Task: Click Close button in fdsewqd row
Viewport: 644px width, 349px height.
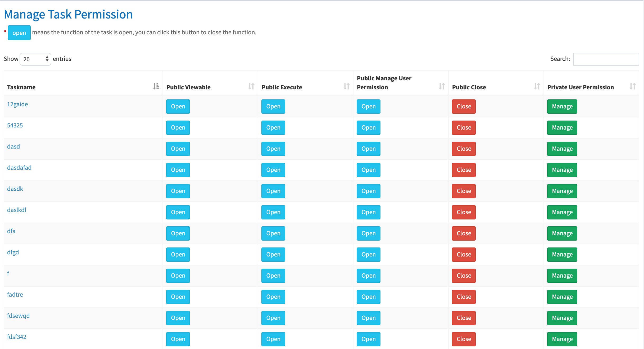Action: coord(464,318)
